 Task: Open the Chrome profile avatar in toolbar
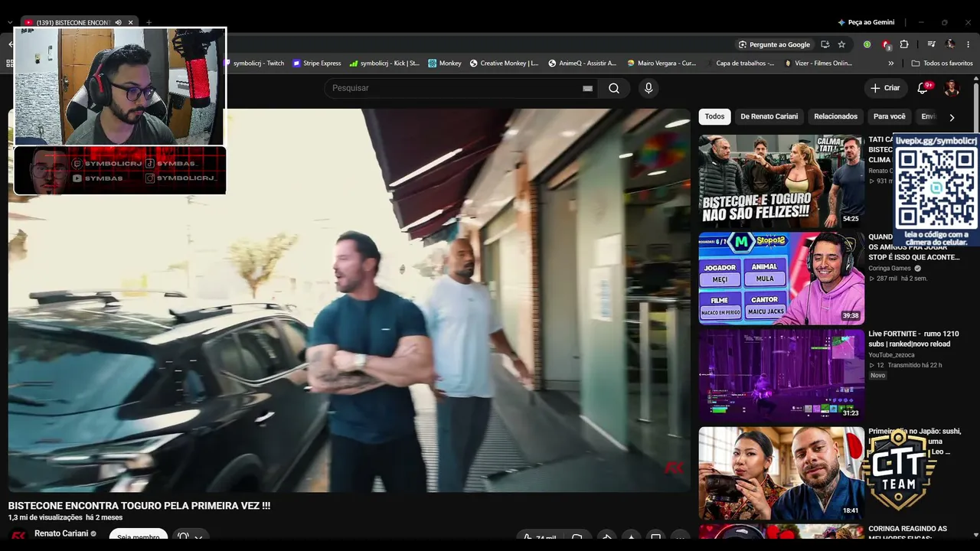950,44
